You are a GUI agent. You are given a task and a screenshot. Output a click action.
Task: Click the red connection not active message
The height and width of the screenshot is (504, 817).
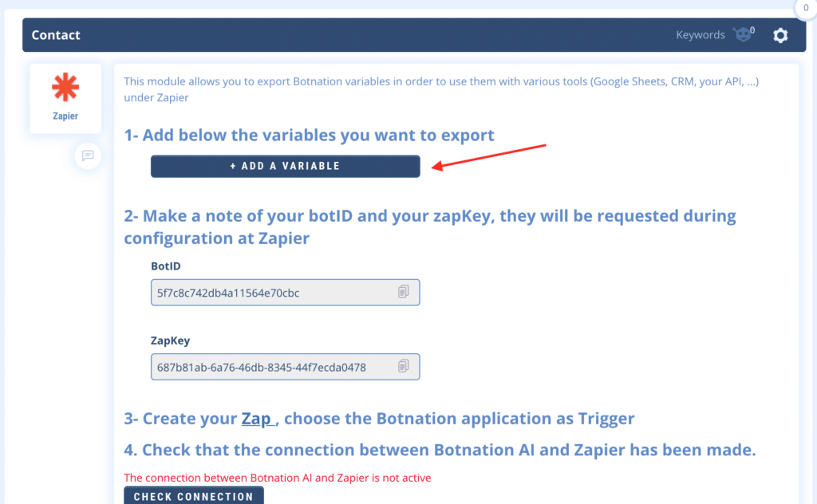click(x=277, y=478)
